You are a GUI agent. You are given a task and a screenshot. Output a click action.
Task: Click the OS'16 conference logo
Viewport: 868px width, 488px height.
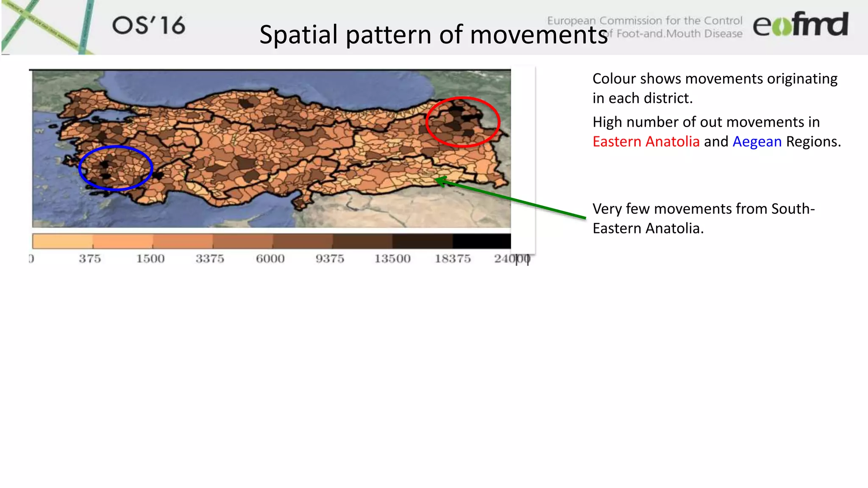[148, 25]
